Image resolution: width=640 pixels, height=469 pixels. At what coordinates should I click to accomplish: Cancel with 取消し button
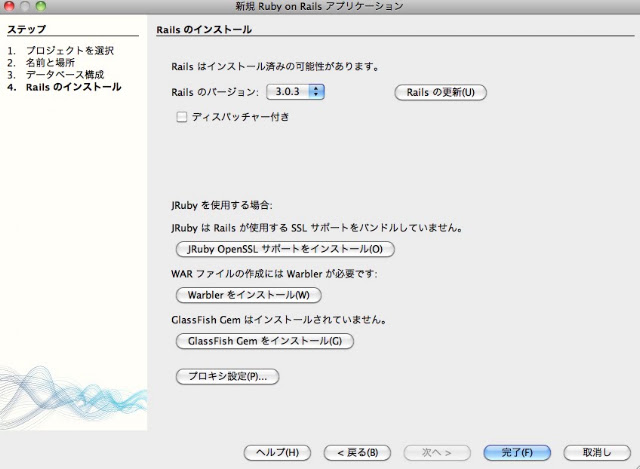coord(597,453)
